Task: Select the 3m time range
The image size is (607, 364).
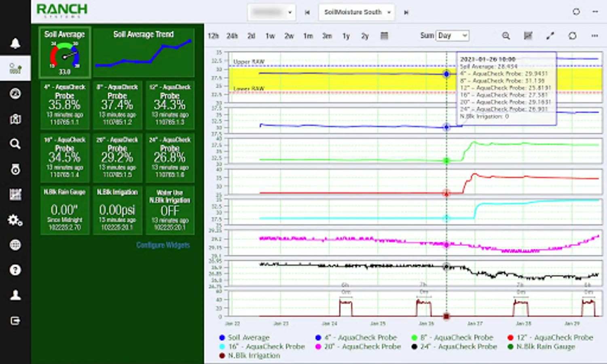Action: click(327, 36)
